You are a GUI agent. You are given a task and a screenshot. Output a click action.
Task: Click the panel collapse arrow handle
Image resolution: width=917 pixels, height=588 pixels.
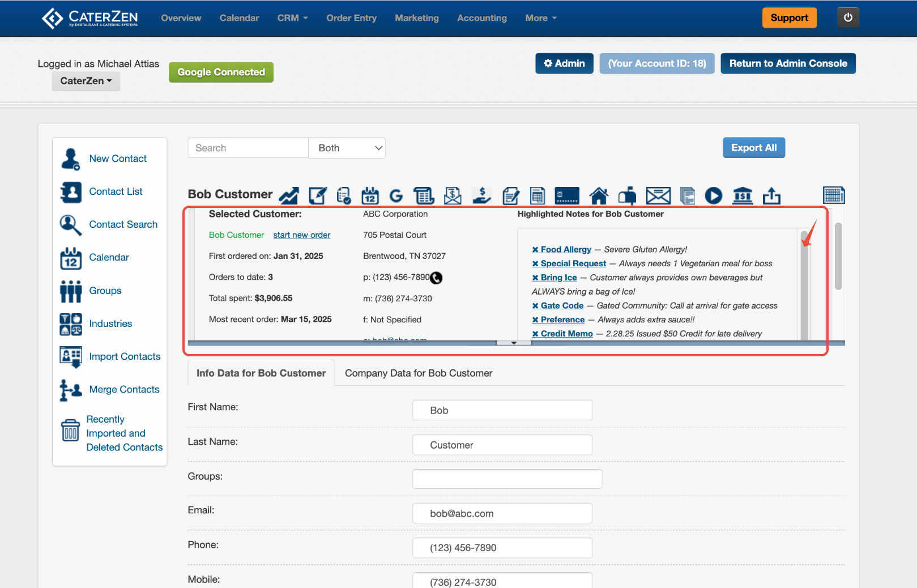click(514, 343)
